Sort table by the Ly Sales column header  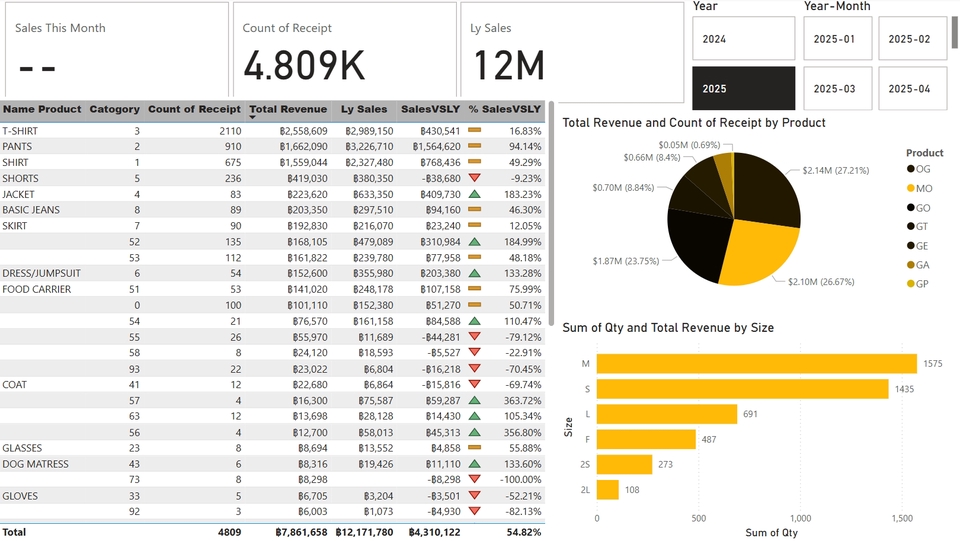click(363, 109)
